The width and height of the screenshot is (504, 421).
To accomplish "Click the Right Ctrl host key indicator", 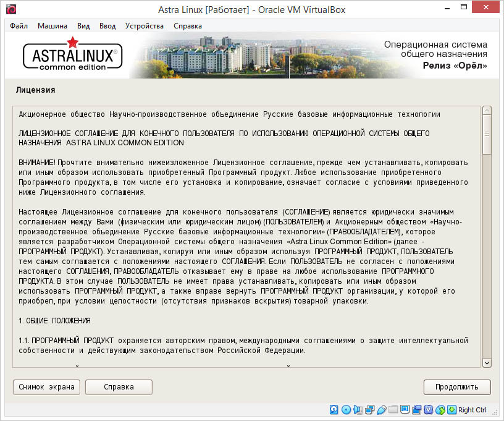I will click(472, 410).
